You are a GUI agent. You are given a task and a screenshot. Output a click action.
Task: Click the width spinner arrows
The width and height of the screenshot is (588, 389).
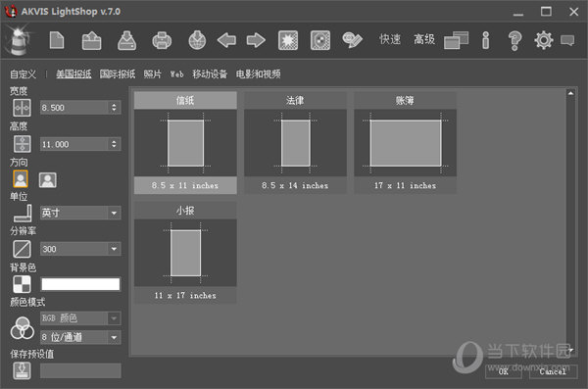tap(114, 108)
